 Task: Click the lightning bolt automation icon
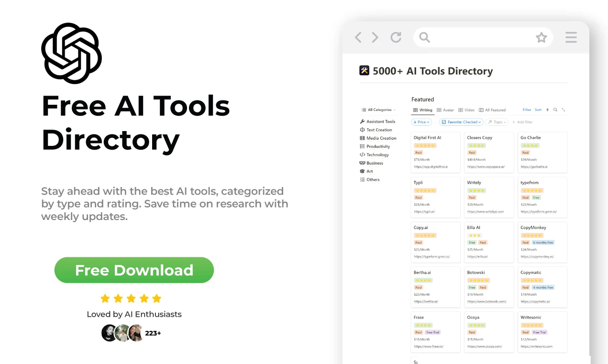548,110
